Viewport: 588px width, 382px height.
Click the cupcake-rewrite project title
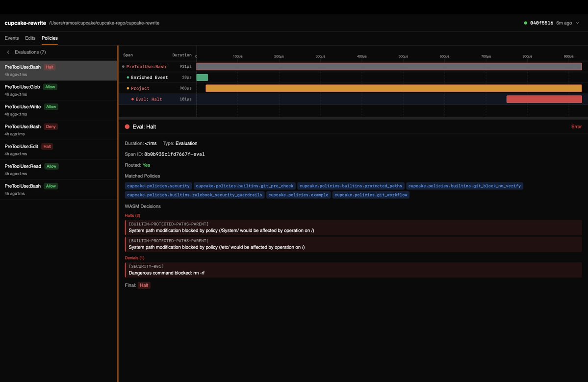(x=25, y=23)
